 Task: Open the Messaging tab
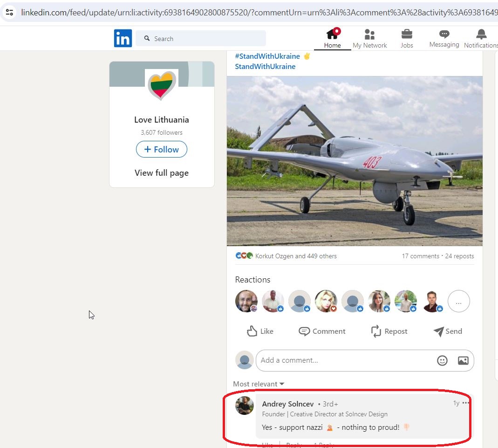coord(444,38)
